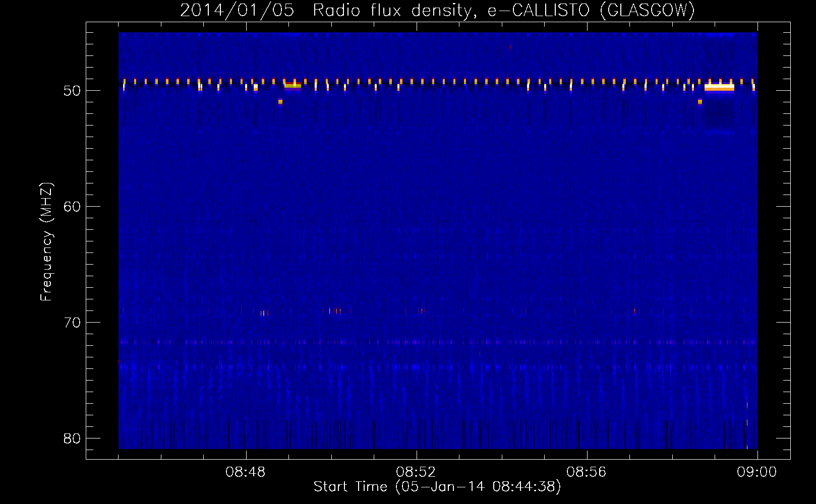The height and width of the screenshot is (504, 816).
Task: Click the '09:00' time tick label
Action: pos(756,472)
